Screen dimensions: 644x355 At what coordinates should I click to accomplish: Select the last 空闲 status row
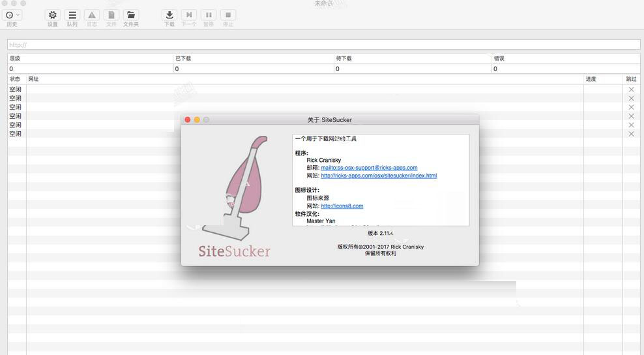[15, 134]
